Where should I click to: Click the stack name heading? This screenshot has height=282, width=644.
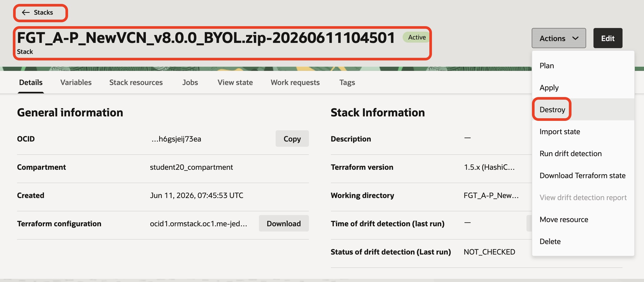206,38
